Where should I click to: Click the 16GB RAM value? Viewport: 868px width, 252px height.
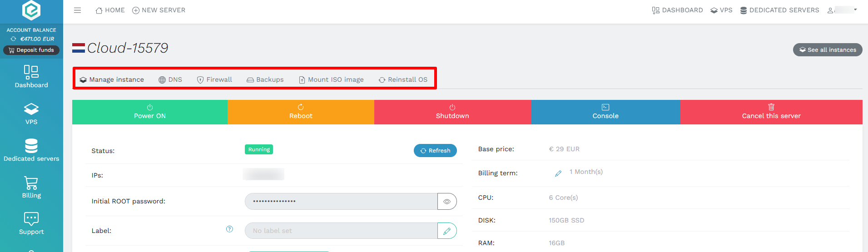tap(556, 243)
